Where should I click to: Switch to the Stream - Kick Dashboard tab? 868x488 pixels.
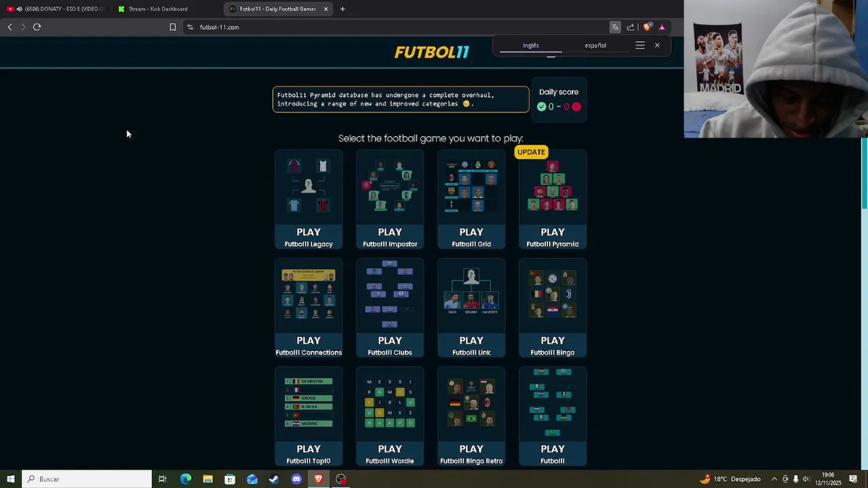pos(166,9)
